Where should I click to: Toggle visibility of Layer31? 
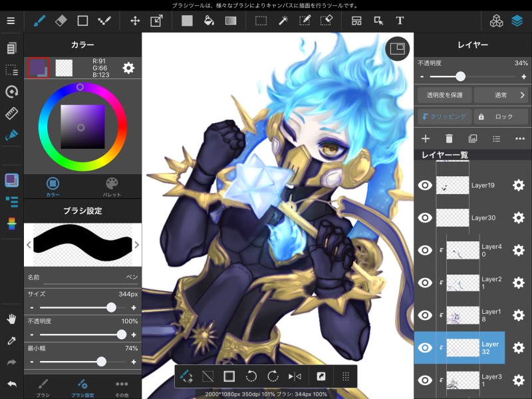(425, 380)
